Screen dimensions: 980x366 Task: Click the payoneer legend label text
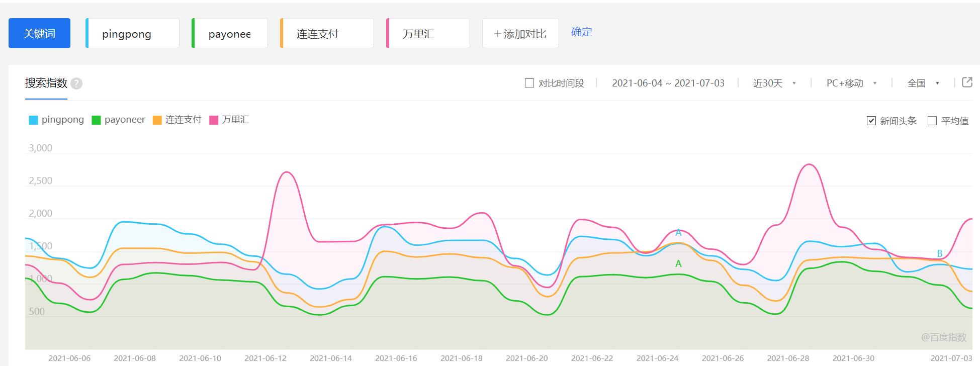click(125, 120)
